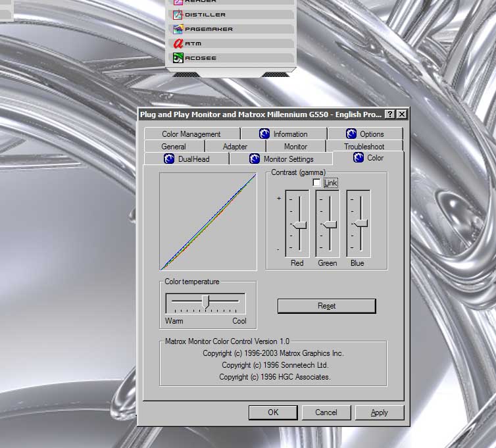This screenshot has width=496, height=448.
Task: Click Apply to save color changes
Action: tap(380, 412)
